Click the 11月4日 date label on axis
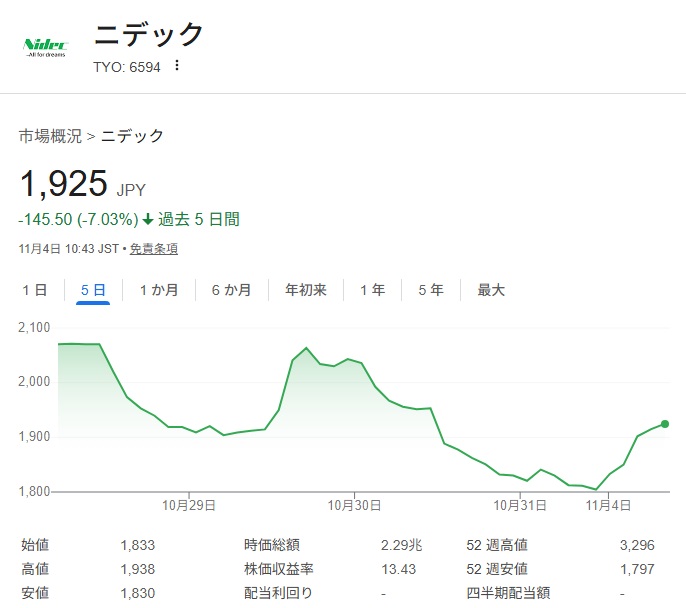 [x=608, y=506]
